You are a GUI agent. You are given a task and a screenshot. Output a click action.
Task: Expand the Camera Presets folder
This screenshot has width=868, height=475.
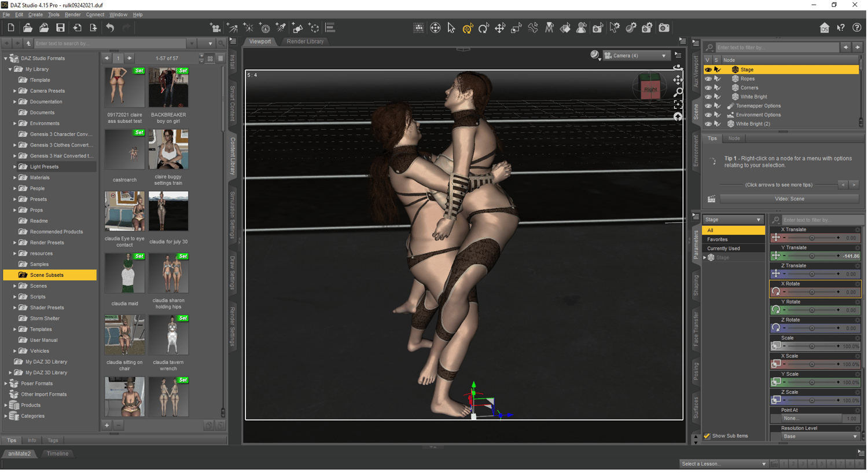(x=15, y=91)
